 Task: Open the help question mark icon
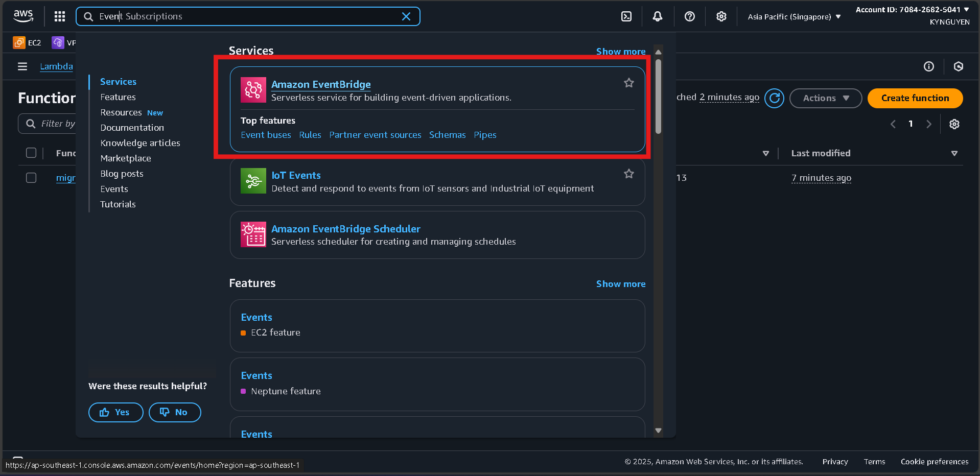tap(689, 16)
